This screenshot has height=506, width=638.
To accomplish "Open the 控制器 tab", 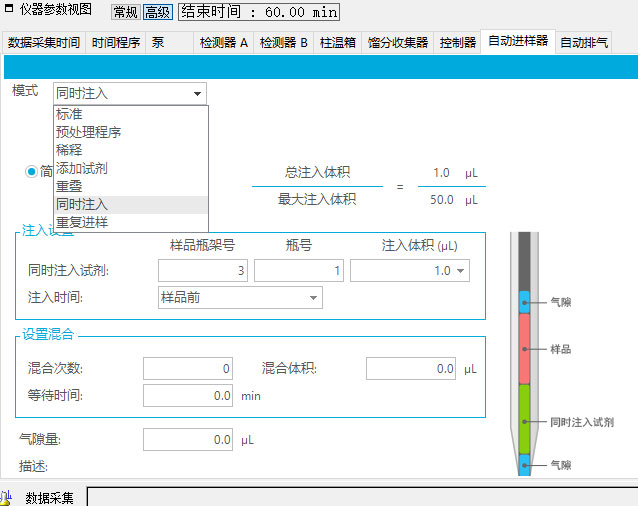I will coord(457,43).
